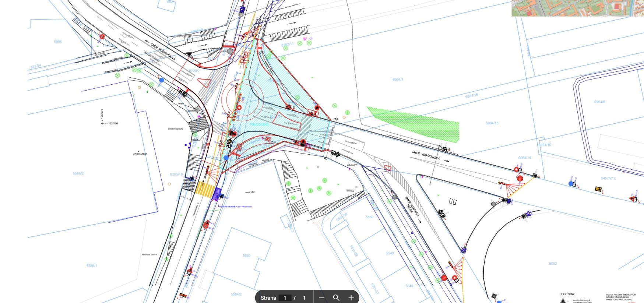644x303 pixels.
Task: Click the zoom out minus button
Action: click(321, 297)
